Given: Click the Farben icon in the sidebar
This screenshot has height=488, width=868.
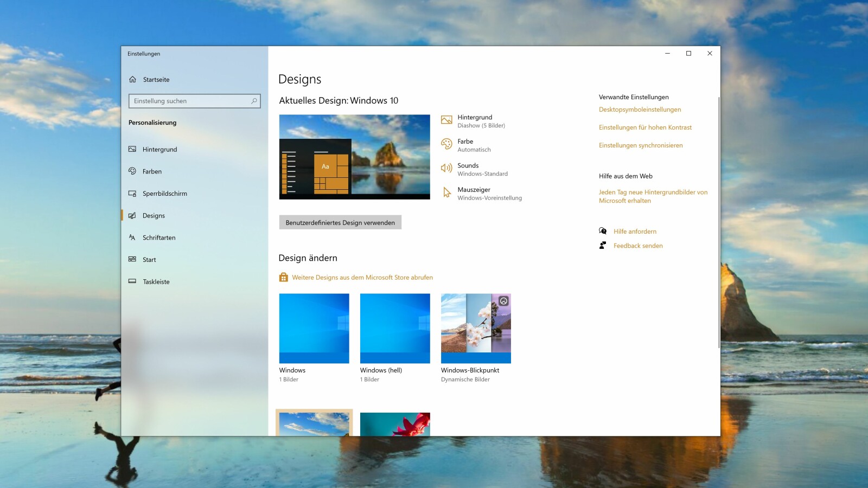Looking at the screenshot, I should click(132, 171).
